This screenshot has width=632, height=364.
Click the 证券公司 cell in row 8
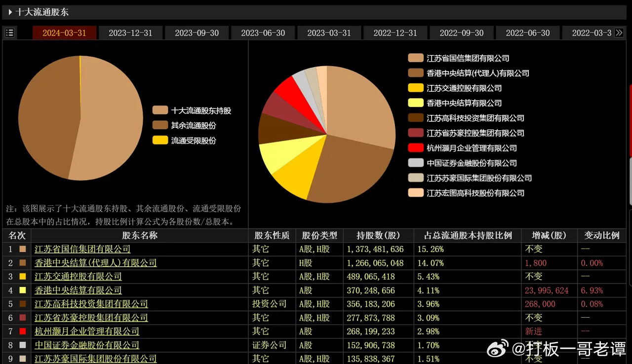[x=269, y=345]
